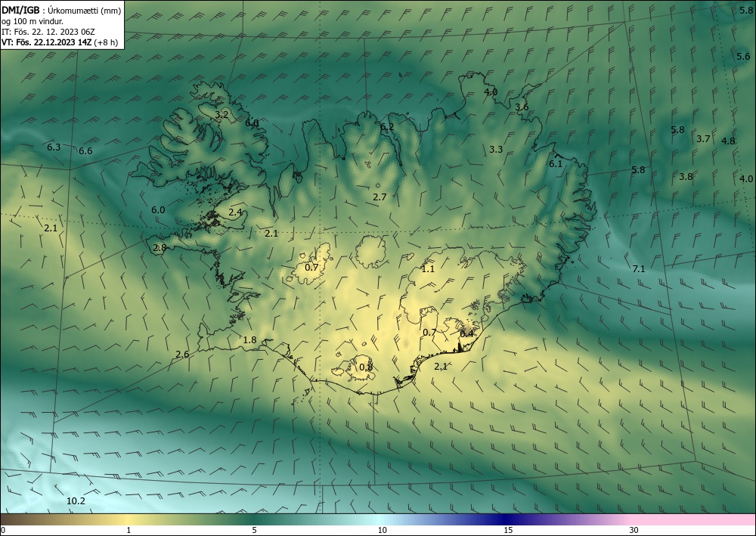Click the 3.2 value in the Westfjords
756x536 pixels.
[222, 115]
